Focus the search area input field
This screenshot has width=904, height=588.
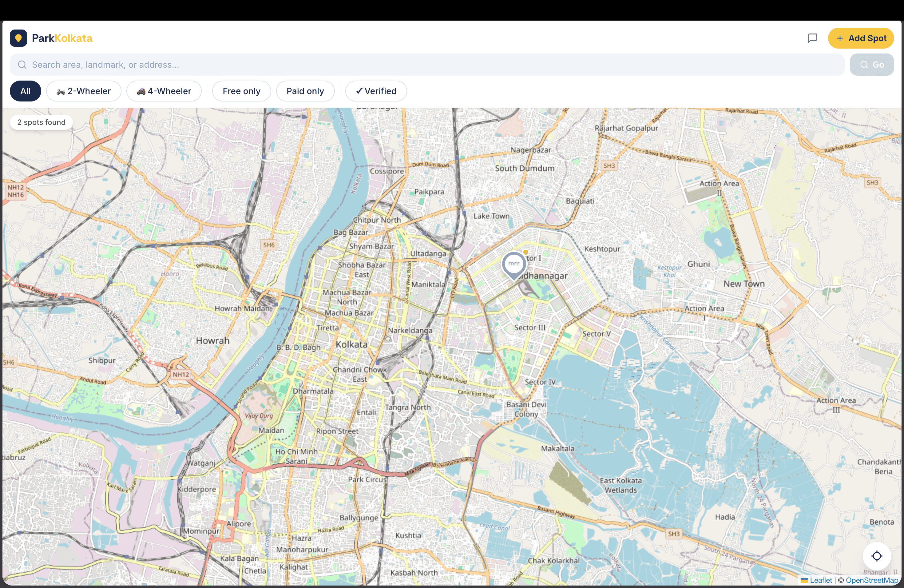click(427, 65)
